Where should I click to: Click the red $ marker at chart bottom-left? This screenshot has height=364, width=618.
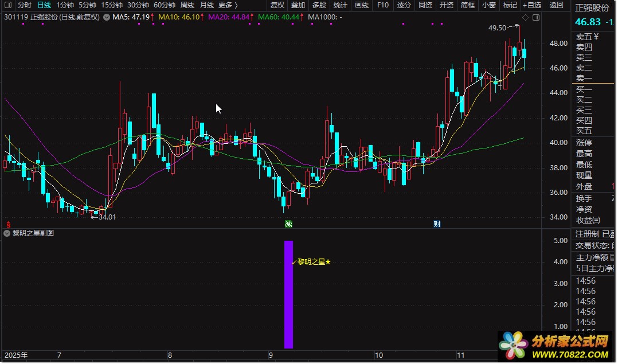pos(7,224)
